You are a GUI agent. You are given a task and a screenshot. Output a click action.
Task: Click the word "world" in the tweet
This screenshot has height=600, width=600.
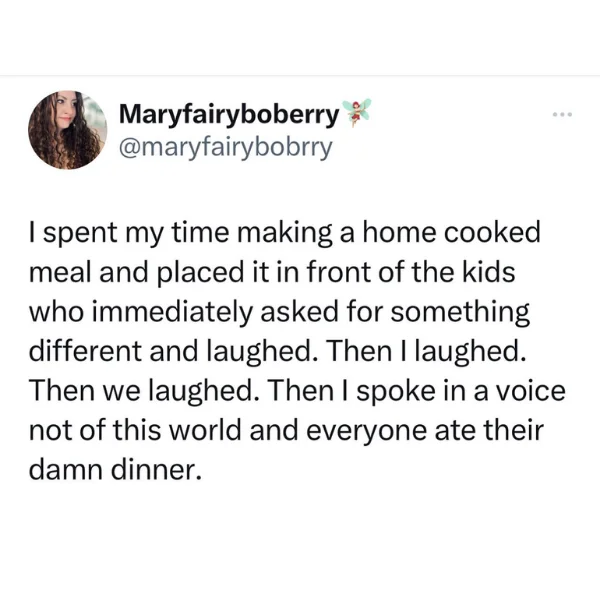coord(205,430)
